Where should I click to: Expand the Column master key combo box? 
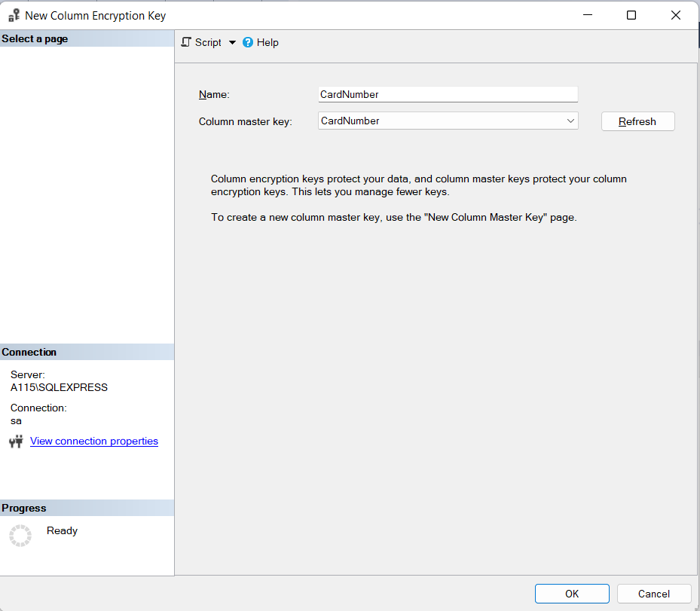(448, 121)
